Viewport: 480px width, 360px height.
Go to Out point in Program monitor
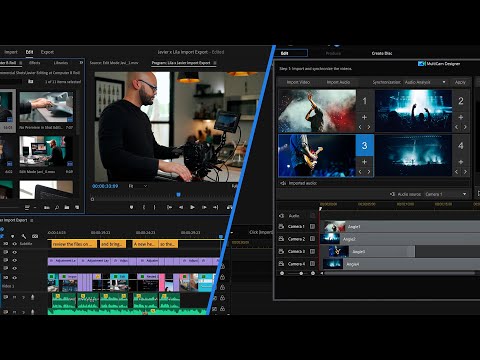pos(216,207)
